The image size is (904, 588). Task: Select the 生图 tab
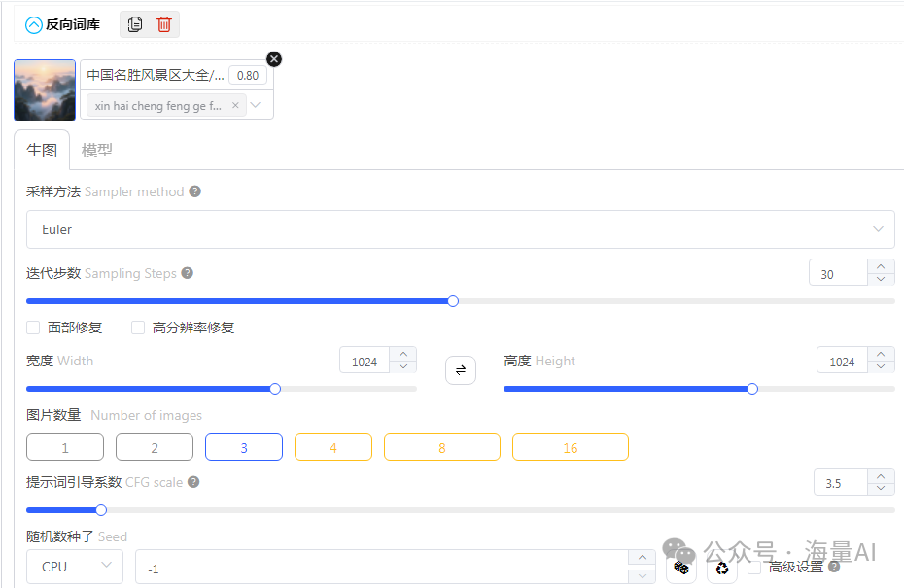(42, 151)
